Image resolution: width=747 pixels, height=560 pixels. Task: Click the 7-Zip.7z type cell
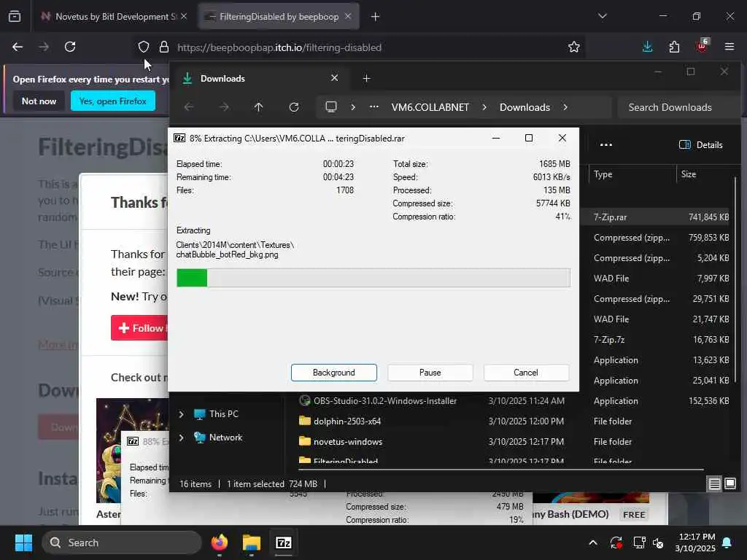(609, 340)
